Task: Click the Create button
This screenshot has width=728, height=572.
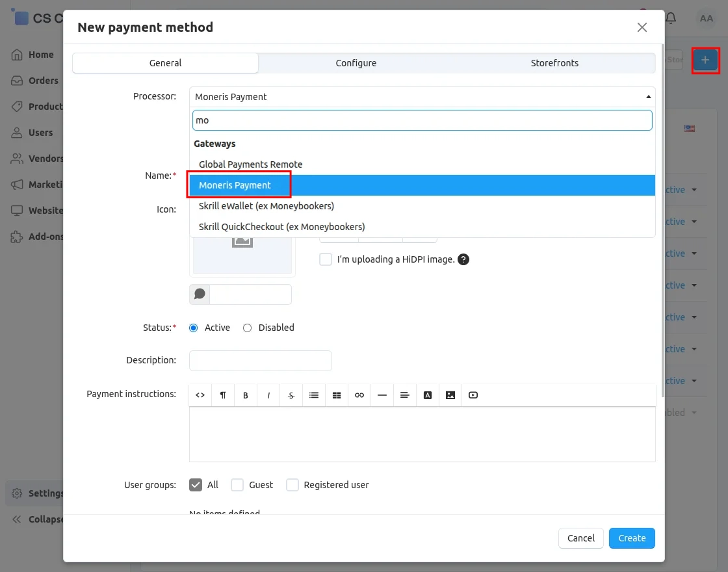Action: 632,538
